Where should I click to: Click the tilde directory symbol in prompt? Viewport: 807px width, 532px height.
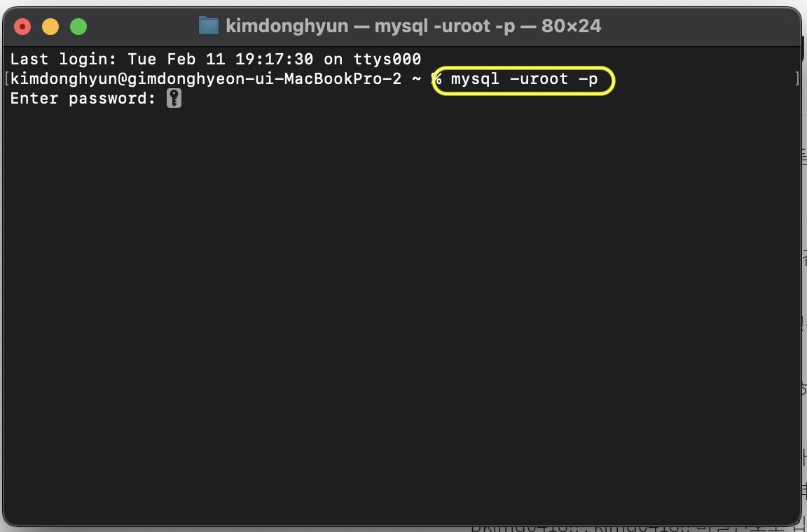click(x=416, y=79)
